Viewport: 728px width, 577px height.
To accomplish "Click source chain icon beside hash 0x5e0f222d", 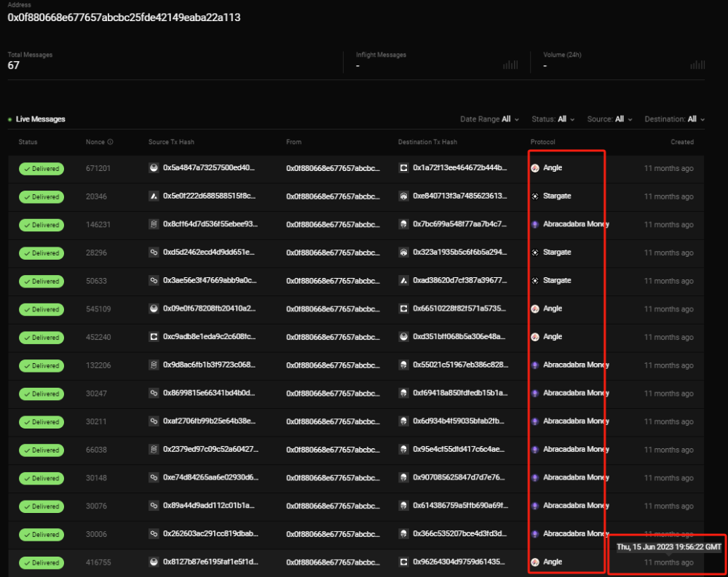I will click(x=154, y=196).
